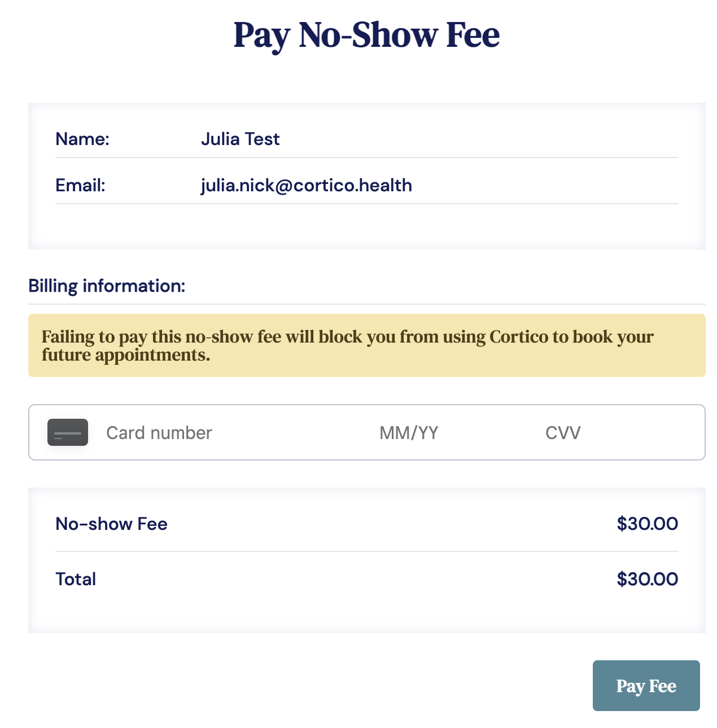Click the word Cortico in the warning
This screenshot has width=717, height=728.
click(519, 337)
